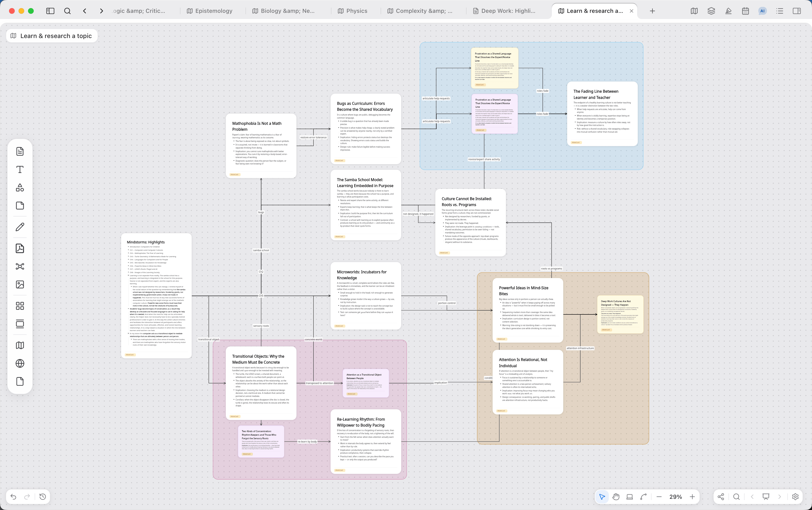Click the 29% zoom level

tap(675, 497)
